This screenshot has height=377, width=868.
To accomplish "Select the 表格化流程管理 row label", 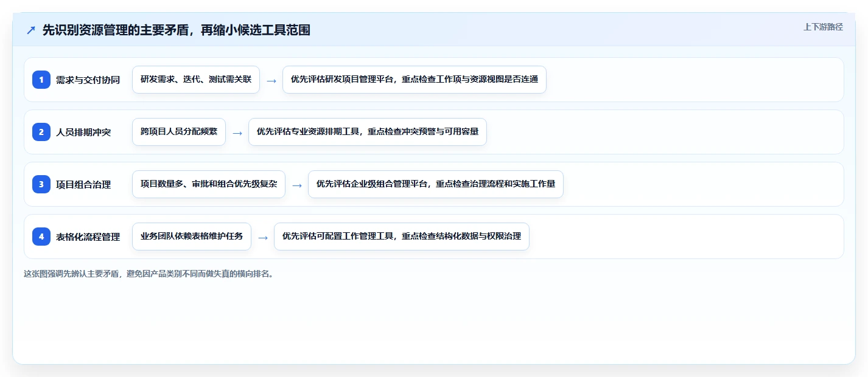I will click(x=88, y=237).
